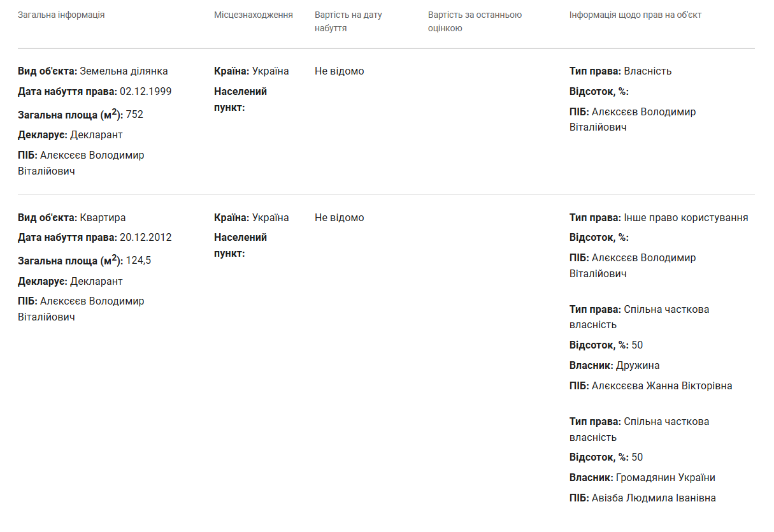Click 'Не відомо' value in apartment row
The height and width of the screenshot is (532, 774).
coord(340,218)
